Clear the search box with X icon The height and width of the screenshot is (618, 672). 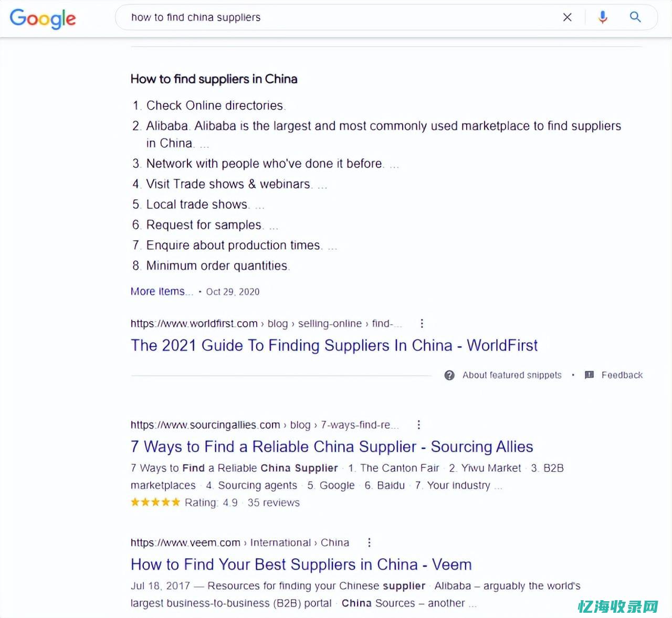tap(567, 17)
